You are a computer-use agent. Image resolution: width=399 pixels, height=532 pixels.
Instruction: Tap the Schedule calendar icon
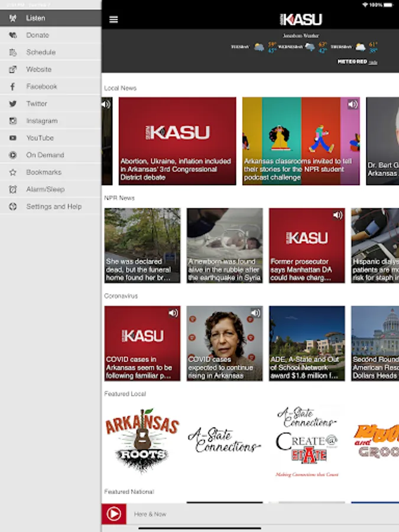(x=13, y=52)
